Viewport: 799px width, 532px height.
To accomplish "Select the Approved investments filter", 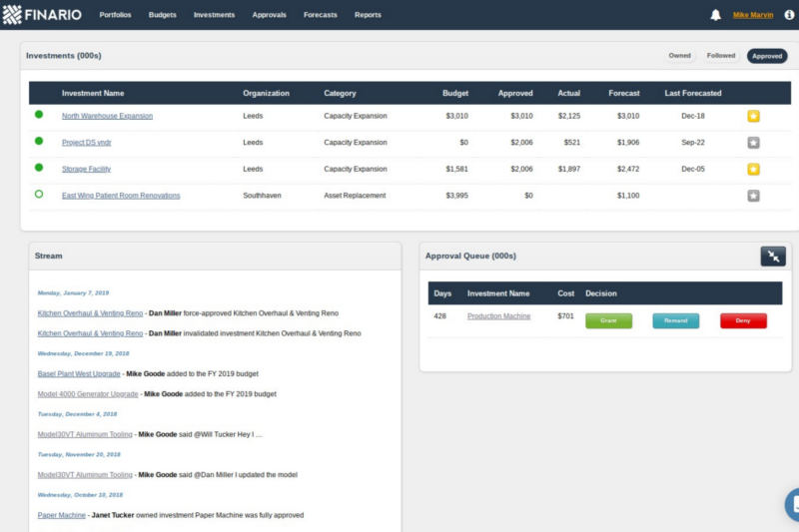I will pos(767,56).
